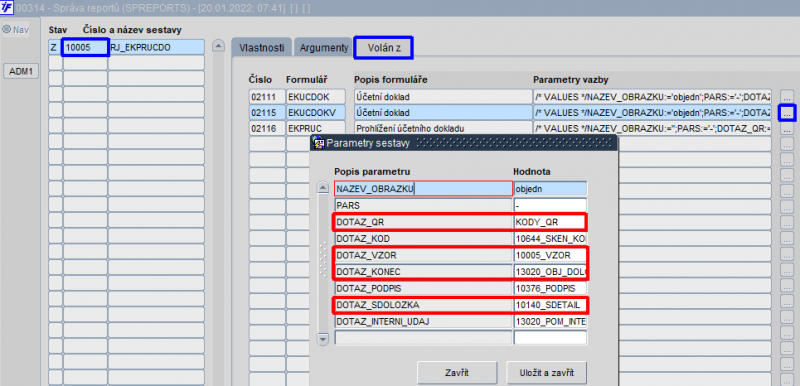Screen dimensions: 800x386
Task: Click Uložit a zavřít button
Action: [547, 373]
